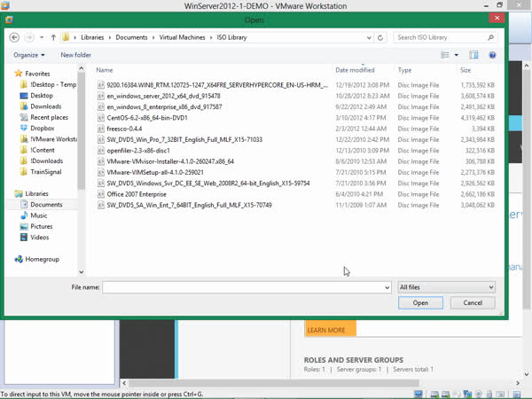Sort by the Type column header
Image resolution: width=532 pixels, height=399 pixels.
click(x=405, y=70)
